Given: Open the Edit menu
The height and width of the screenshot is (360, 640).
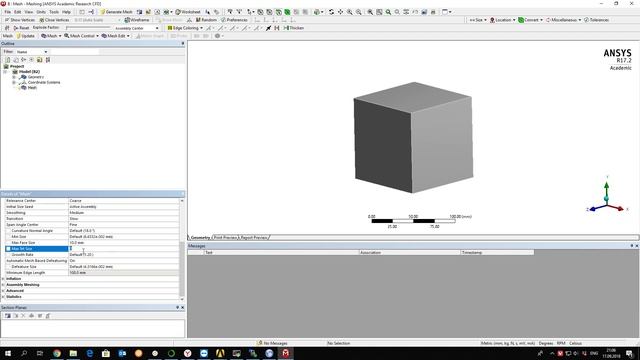Looking at the screenshot, I should 18,12.
